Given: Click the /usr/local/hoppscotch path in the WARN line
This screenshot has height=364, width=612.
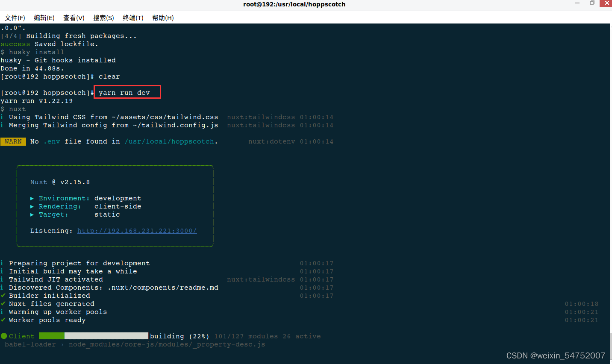Looking at the screenshot, I should (x=170, y=141).
